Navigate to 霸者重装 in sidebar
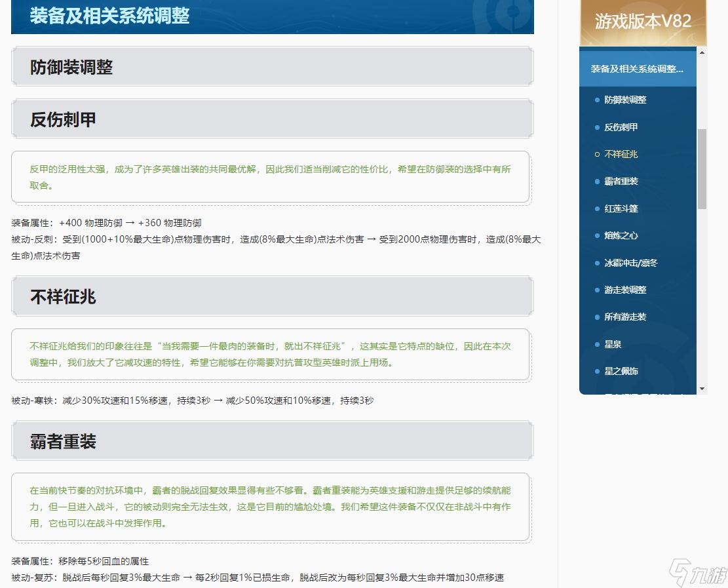Image resolution: width=728 pixels, height=588 pixels. [621, 181]
